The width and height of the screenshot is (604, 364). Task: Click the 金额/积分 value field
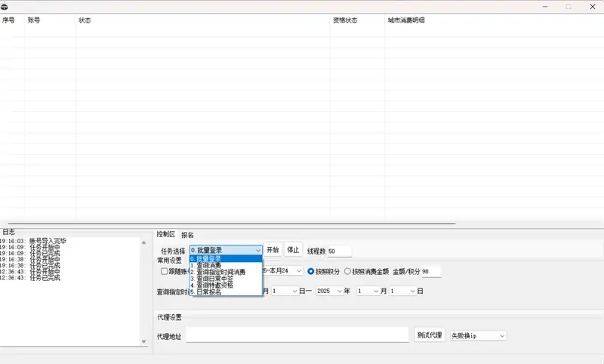click(x=430, y=271)
